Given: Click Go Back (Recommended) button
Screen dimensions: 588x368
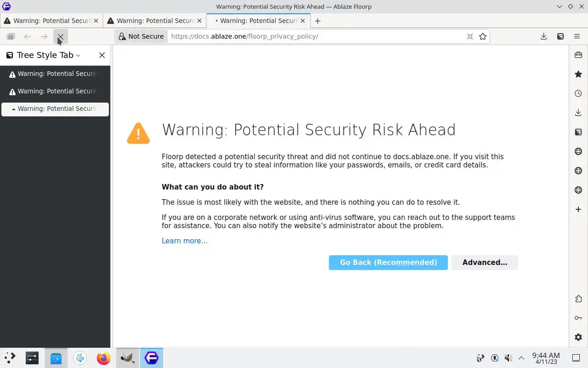Looking at the screenshot, I should click(388, 263).
